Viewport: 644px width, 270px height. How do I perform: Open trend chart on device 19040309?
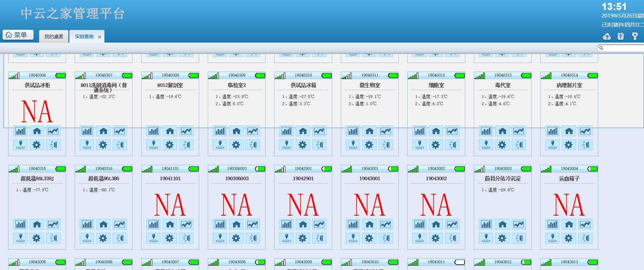coord(253,131)
